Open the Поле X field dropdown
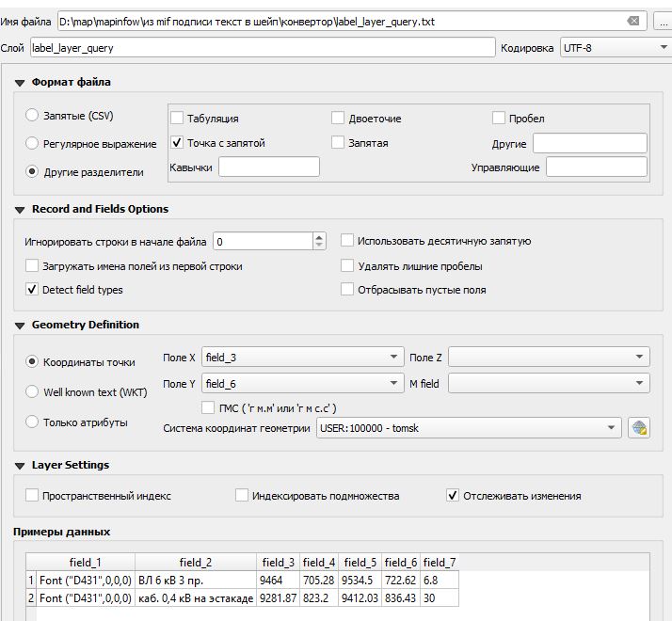The width and height of the screenshot is (672, 621). coord(302,358)
